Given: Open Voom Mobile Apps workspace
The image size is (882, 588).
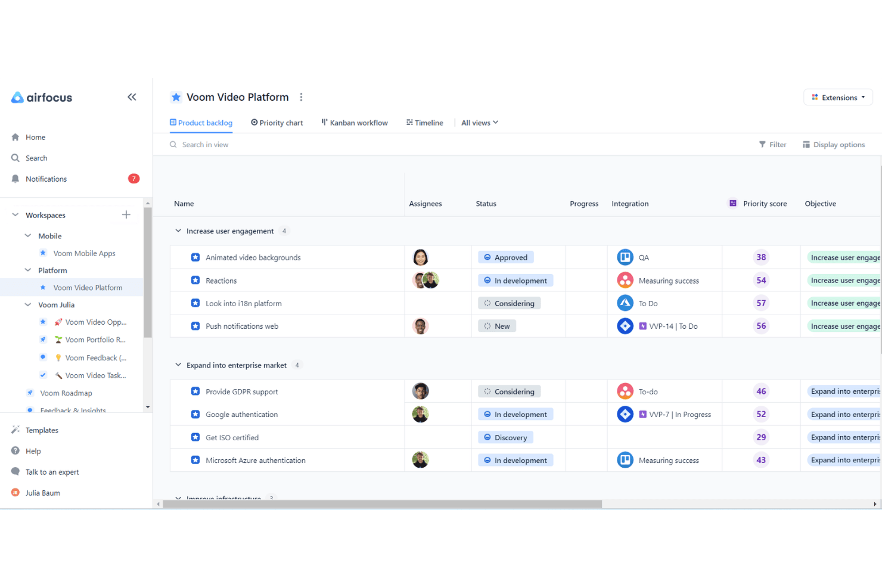Looking at the screenshot, I should coord(84,253).
